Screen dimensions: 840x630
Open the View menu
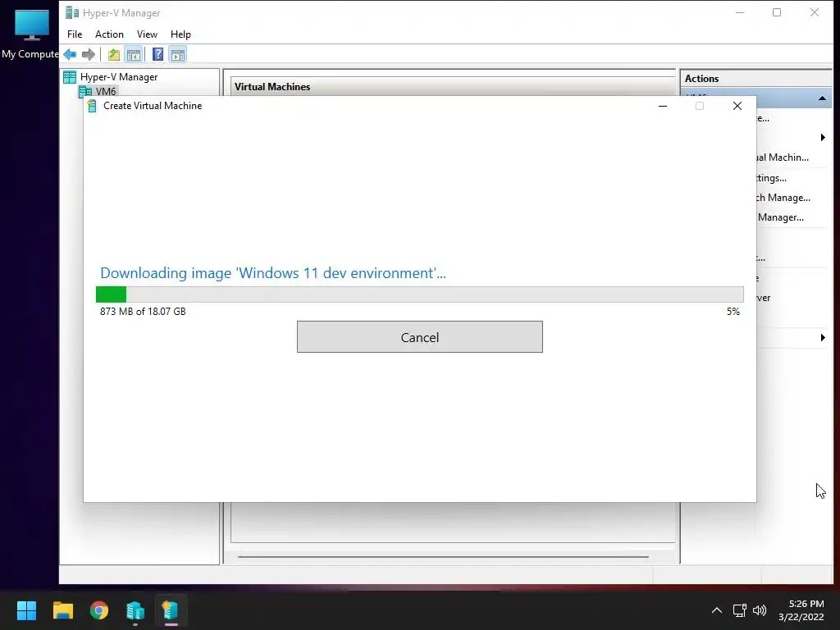(147, 34)
